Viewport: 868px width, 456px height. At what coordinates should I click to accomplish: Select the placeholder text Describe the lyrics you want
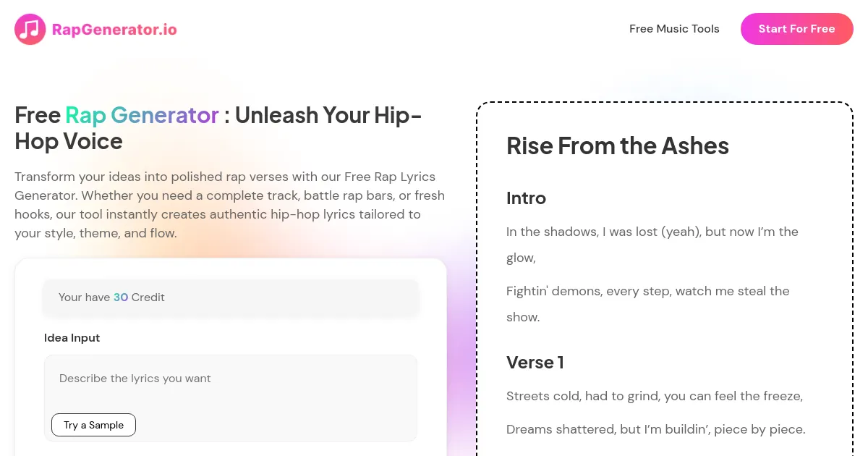135,379
